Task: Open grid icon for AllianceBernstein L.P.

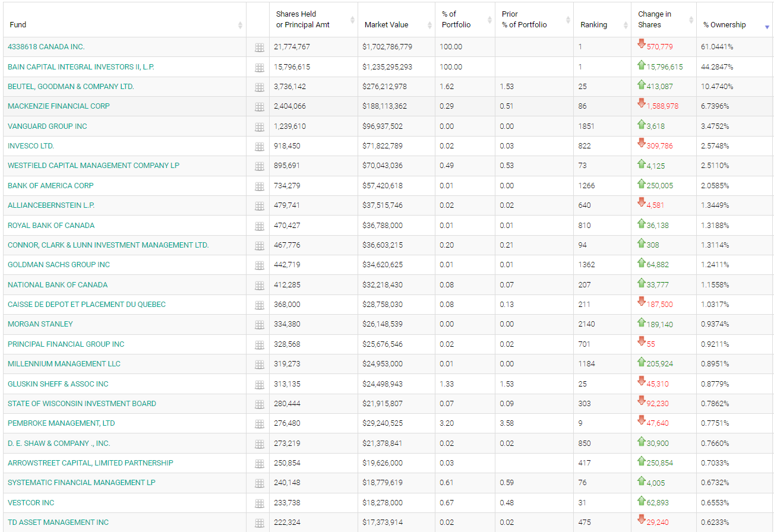Action: click(259, 206)
